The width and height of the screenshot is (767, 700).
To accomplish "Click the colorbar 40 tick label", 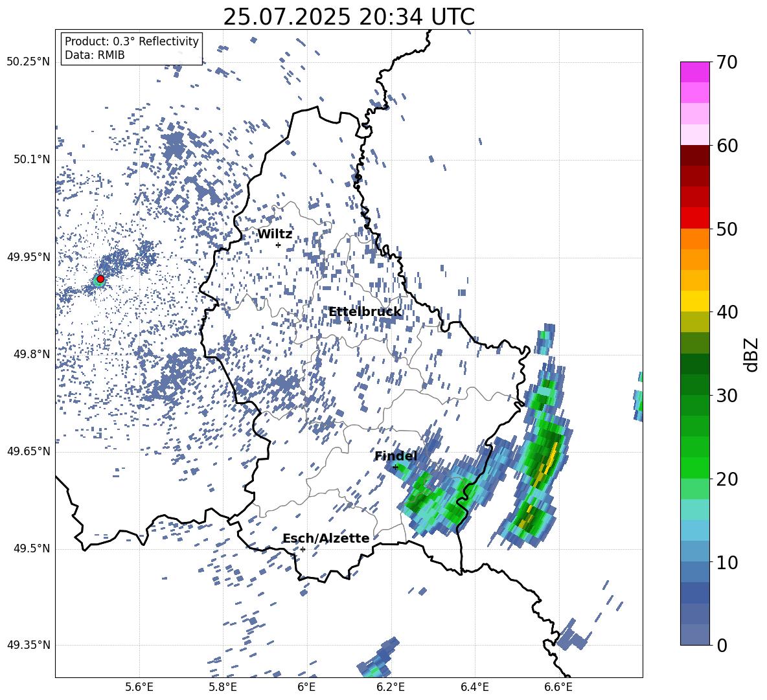I will 727,312.
